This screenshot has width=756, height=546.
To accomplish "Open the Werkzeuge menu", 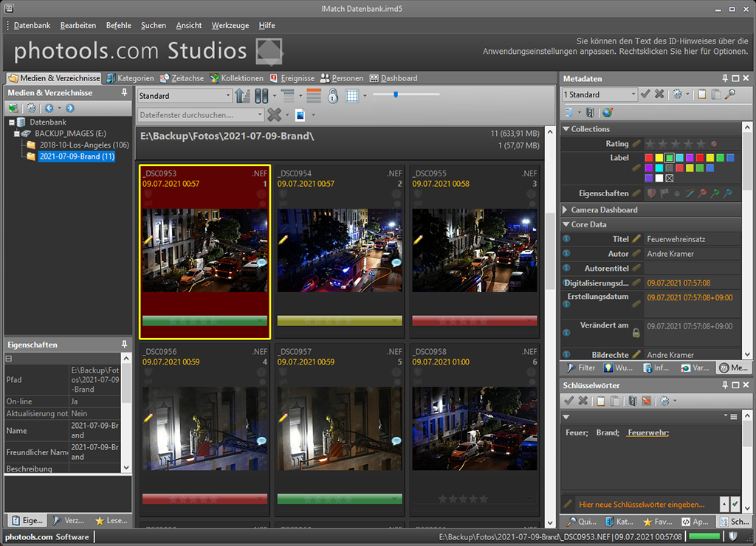I will [230, 25].
